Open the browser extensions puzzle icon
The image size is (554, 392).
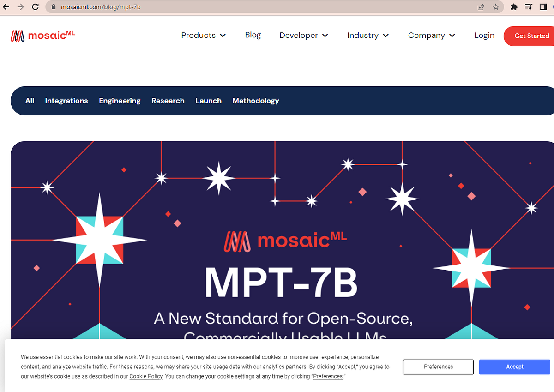[x=514, y=7]
